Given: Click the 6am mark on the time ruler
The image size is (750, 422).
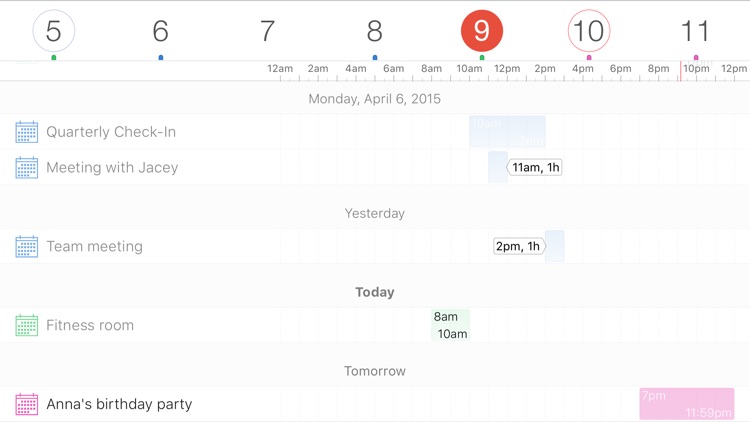Looking at the screenshot, I should click(394, 69).
